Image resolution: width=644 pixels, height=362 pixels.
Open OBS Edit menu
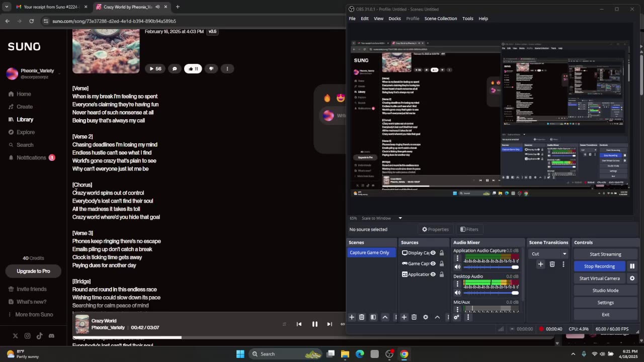365,19
